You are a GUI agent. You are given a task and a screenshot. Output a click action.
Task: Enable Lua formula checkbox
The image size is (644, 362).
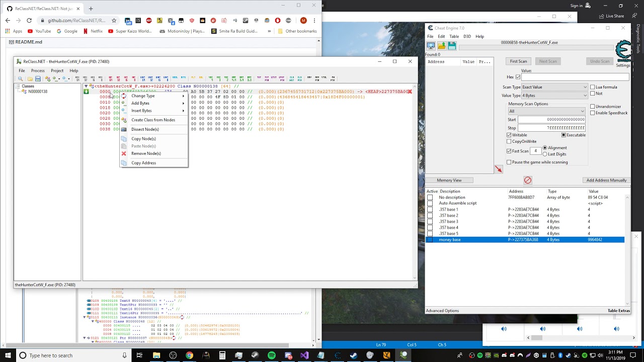coord(592,87)
